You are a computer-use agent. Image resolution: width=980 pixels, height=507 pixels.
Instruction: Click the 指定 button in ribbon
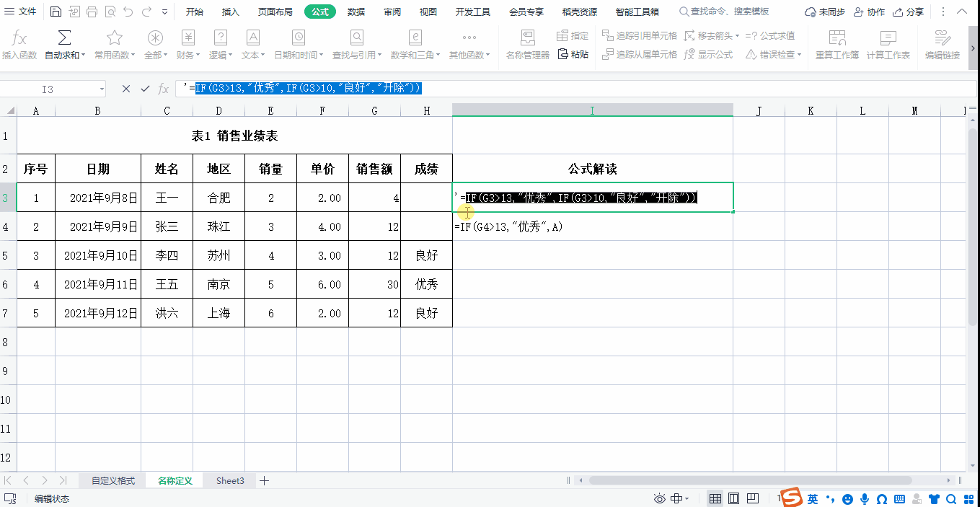tap(573, 35)
